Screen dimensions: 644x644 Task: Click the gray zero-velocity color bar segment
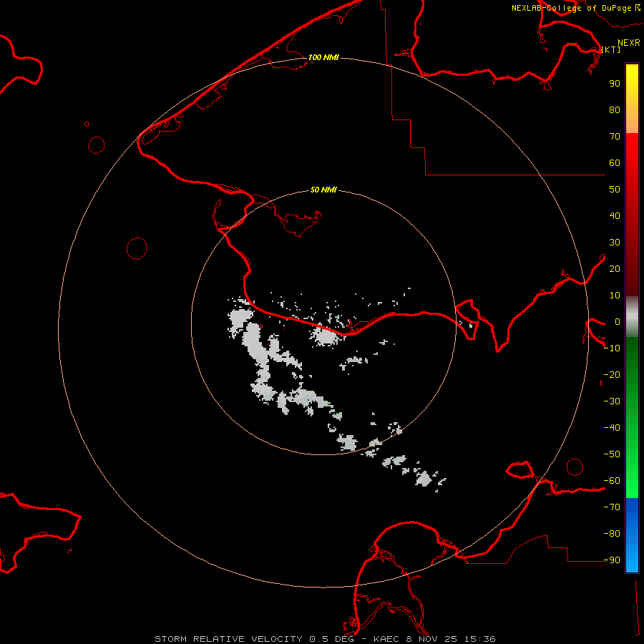click(632, 317)
